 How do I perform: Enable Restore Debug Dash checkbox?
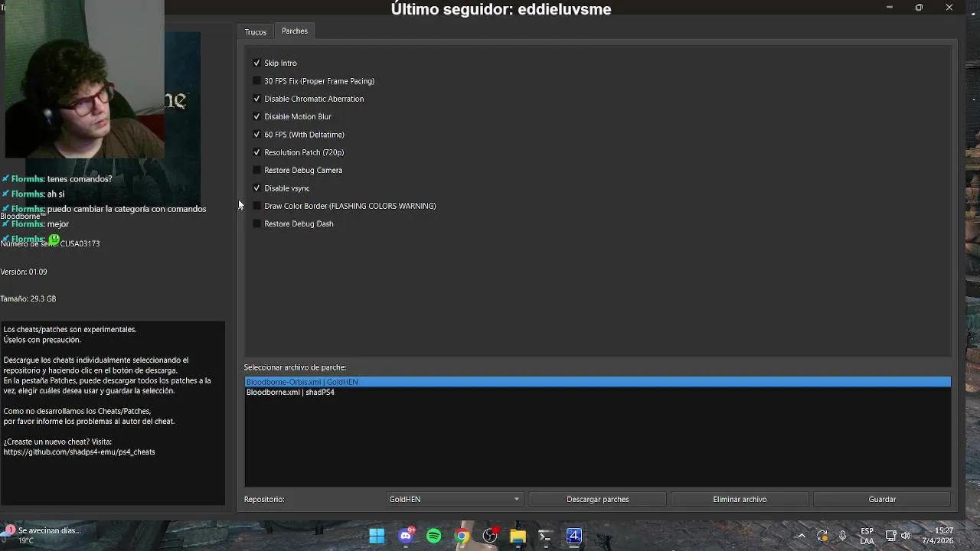[256, 223]
